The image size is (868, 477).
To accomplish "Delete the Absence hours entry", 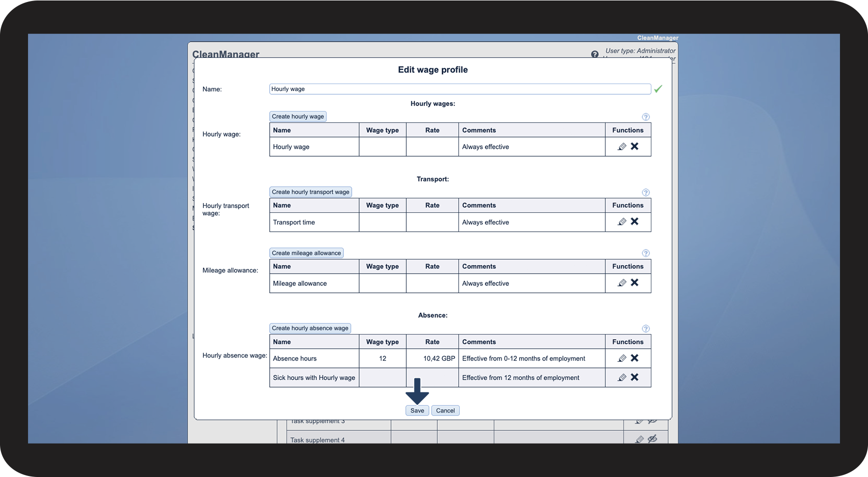I will point(635,358).
